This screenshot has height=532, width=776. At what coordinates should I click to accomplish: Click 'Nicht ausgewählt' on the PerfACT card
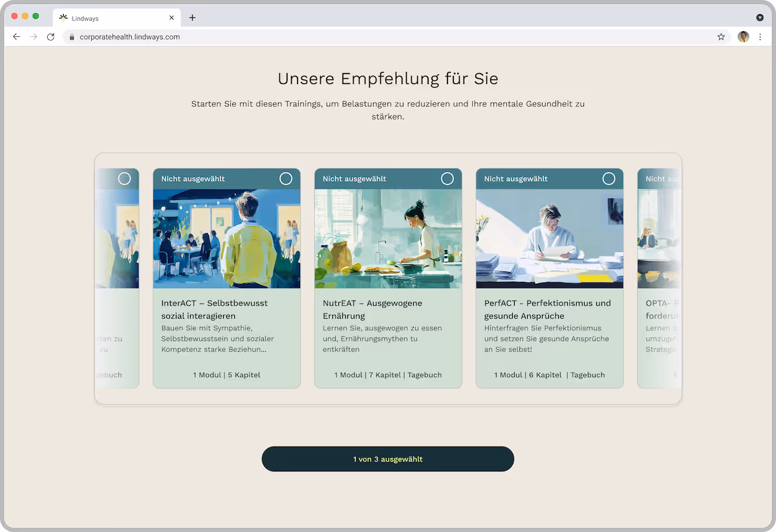pyautogui.click(x=516, y=178)
